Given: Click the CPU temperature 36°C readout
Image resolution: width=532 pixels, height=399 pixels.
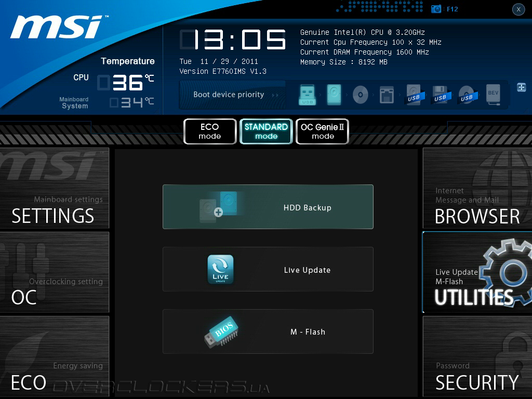Looking at the screenshot, I should click(126, 83).
